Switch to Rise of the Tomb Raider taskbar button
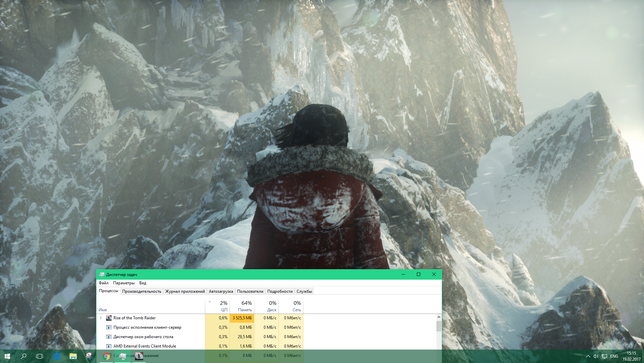Image resolution: width=644 pixels, height=363 pixels. click(139, 356)
